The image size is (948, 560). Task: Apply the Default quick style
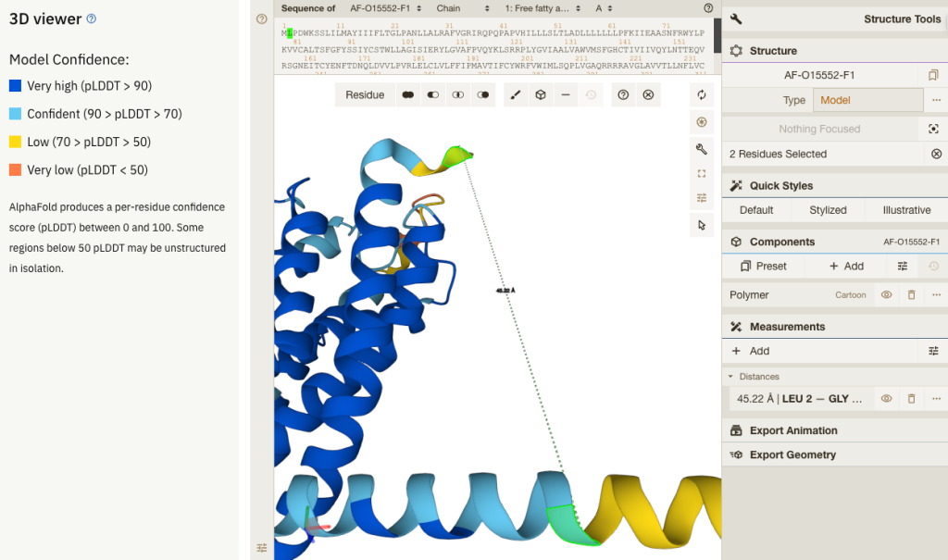pos(756,210)
